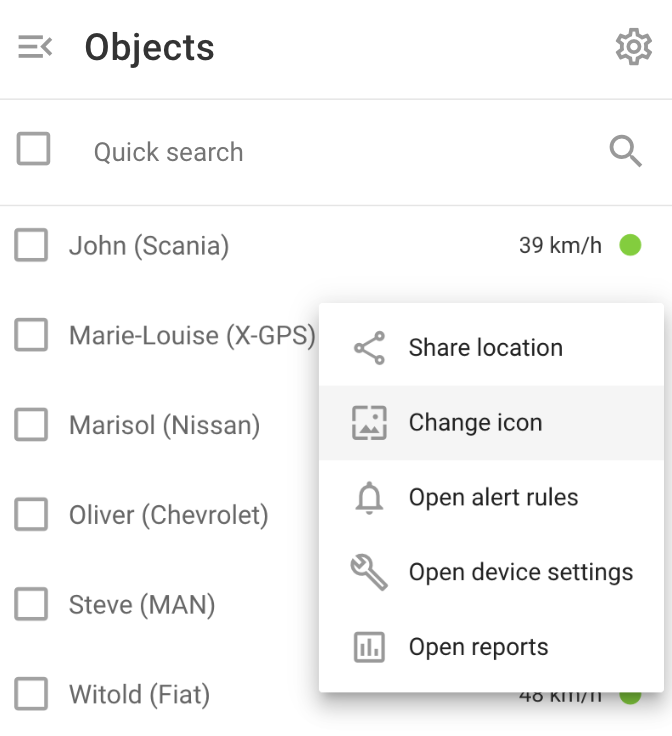The width and height of the screenshot is (672, 736).
Task: Click the search magnifier icon
Action: (626, 152)
